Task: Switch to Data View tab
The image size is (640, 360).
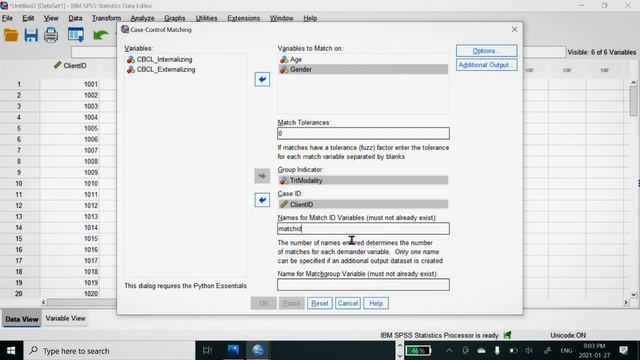Action: pyautogui.click(x=22, y=319)
